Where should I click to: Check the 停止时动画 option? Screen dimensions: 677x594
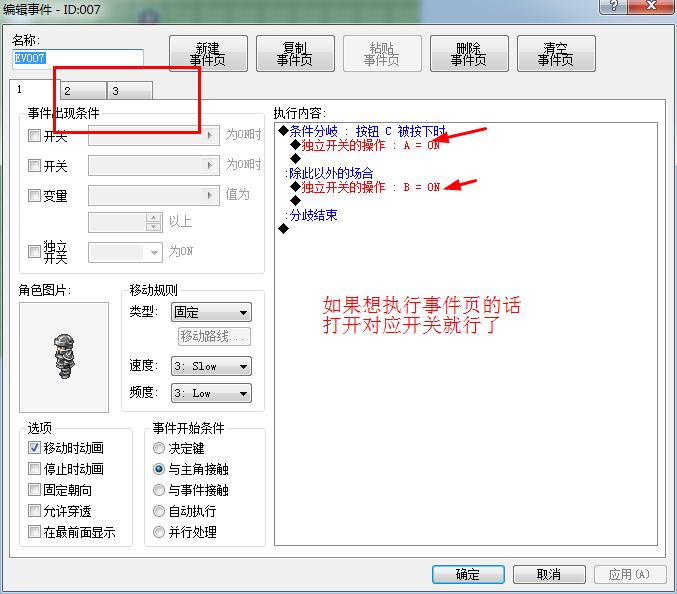pos(34,468)
